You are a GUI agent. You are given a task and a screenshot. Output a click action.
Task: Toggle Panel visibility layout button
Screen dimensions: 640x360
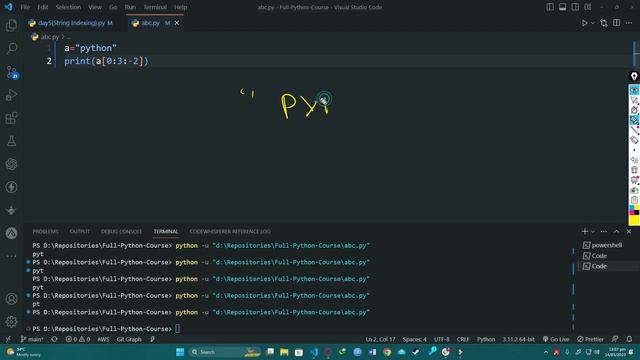[x=562, y=7]
